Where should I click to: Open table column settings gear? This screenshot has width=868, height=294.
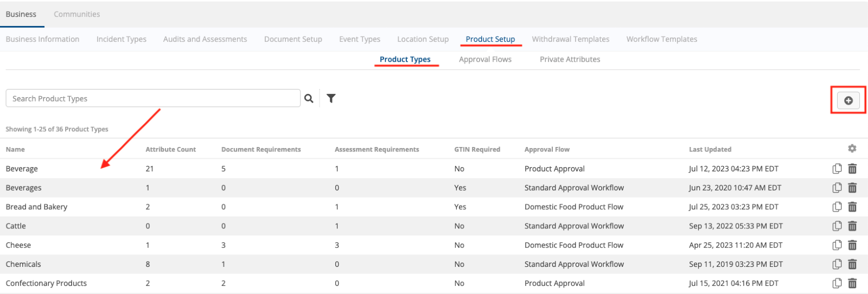[852, 149]
